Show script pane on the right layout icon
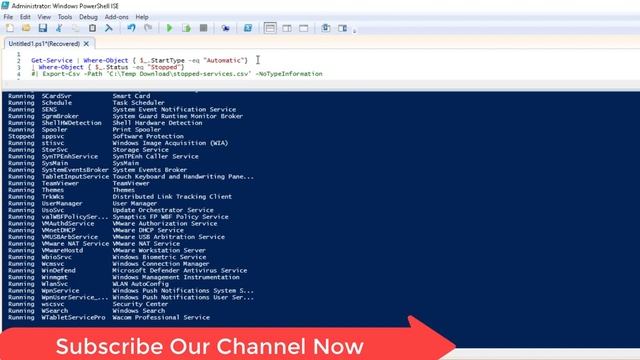Screen dimensions: 640x360 (x=287, y=28)
